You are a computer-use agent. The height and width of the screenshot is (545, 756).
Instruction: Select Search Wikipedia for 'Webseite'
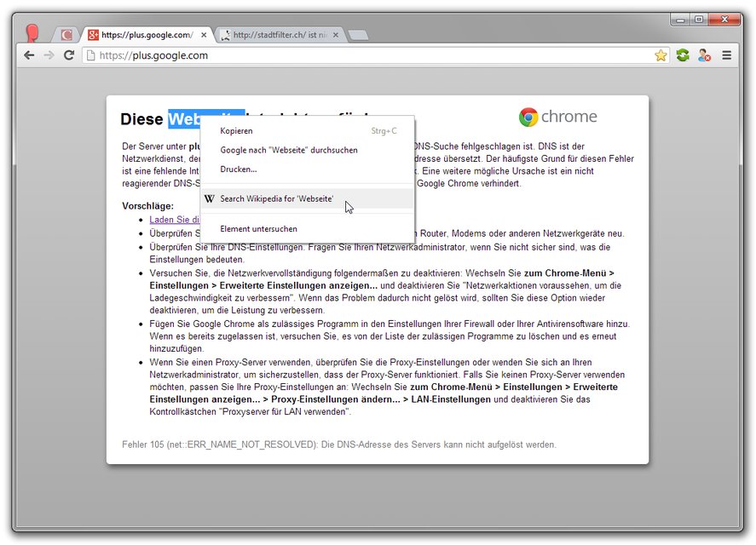[x=307, y=198]
